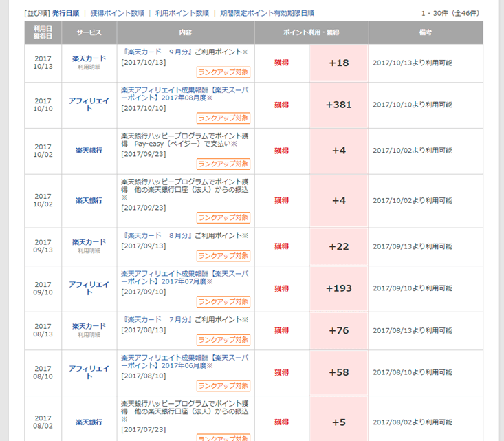Open アフィリエイト成果報酬 2017年06月度 link
Image resolution: width=504 pixels, height=441 pixels.
coord(184,363)
